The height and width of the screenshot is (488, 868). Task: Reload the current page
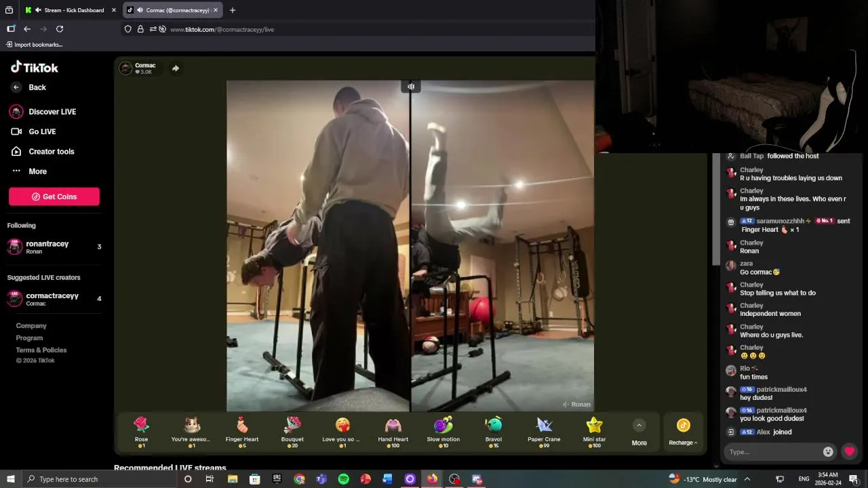(x=60, y=29)
